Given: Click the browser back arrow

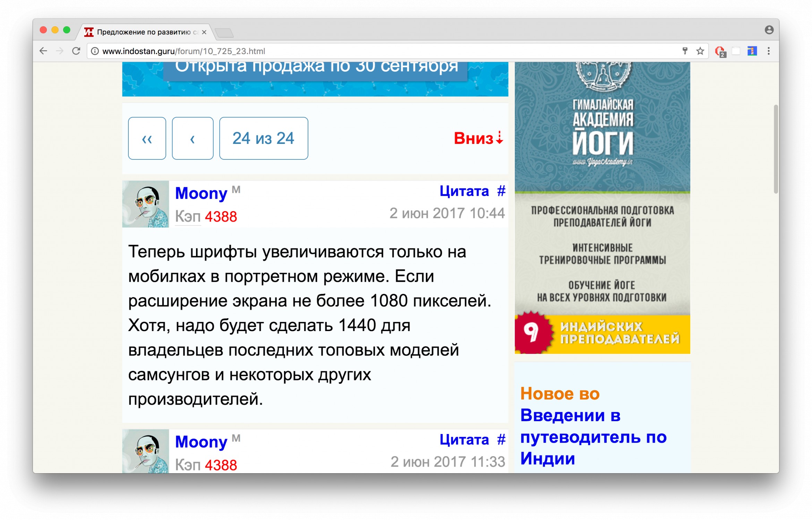Looking at the screenshot, I should point(43,51).
